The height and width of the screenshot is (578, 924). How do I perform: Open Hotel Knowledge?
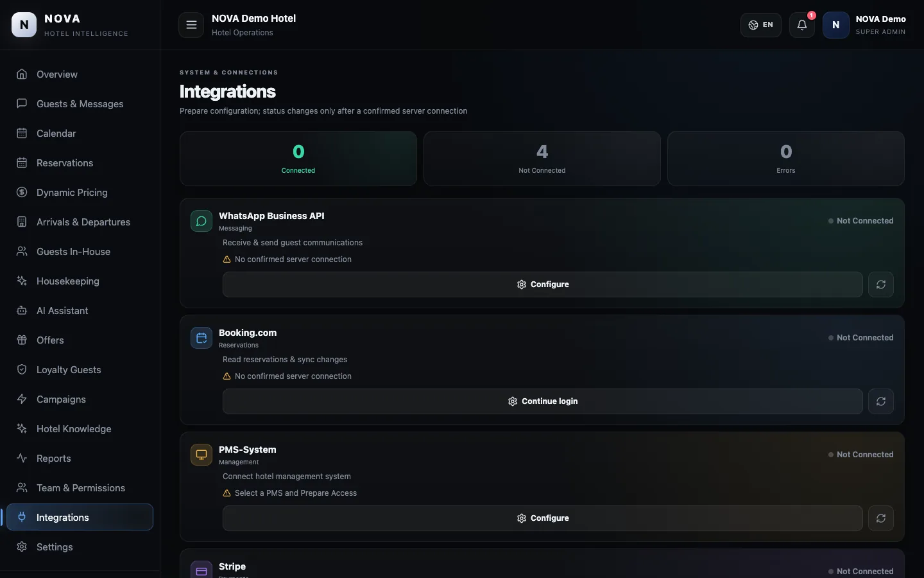(x=80, y=429)
